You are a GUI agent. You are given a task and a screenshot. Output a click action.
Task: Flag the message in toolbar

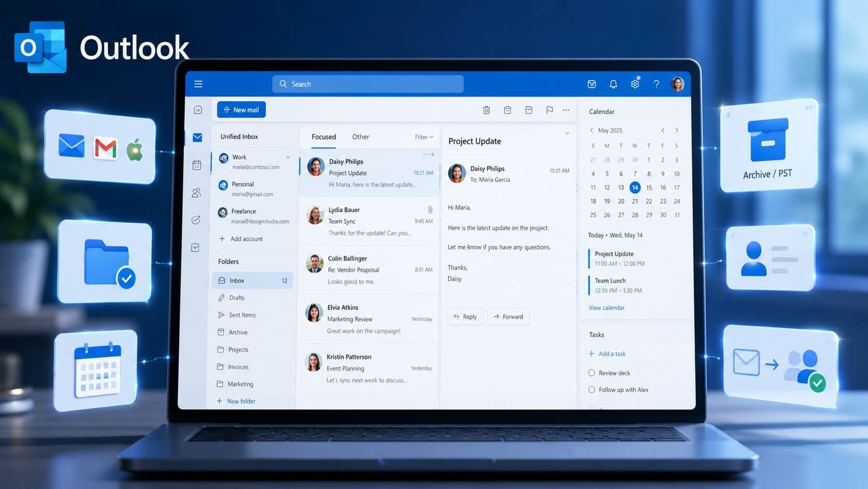point(549,110)
